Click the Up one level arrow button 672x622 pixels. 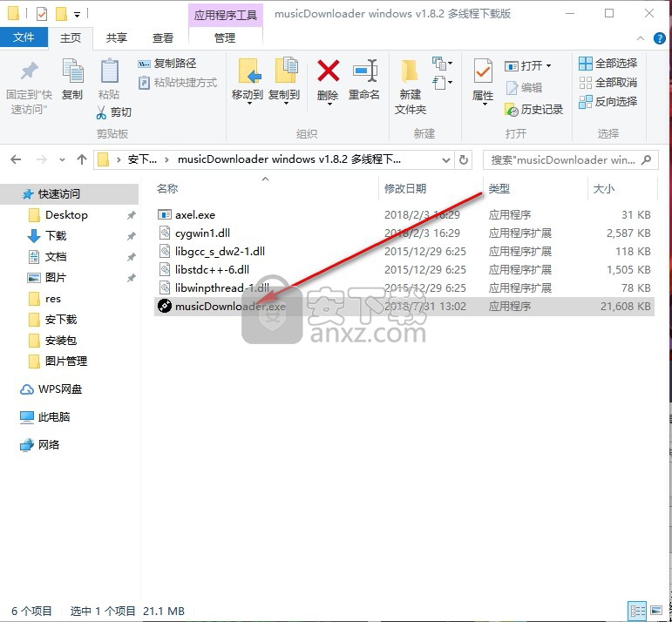(82, 160)
